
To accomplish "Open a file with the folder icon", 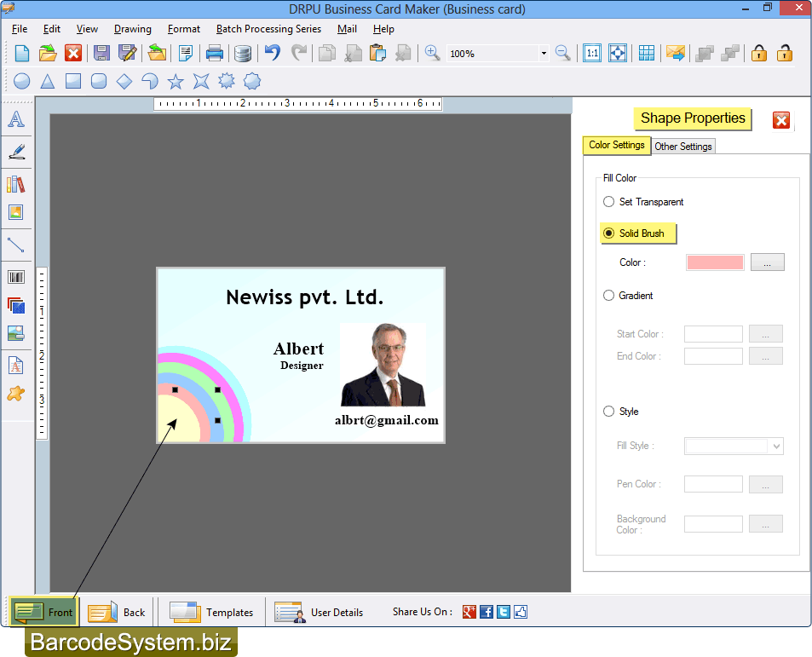I will (x=47, y=54).
